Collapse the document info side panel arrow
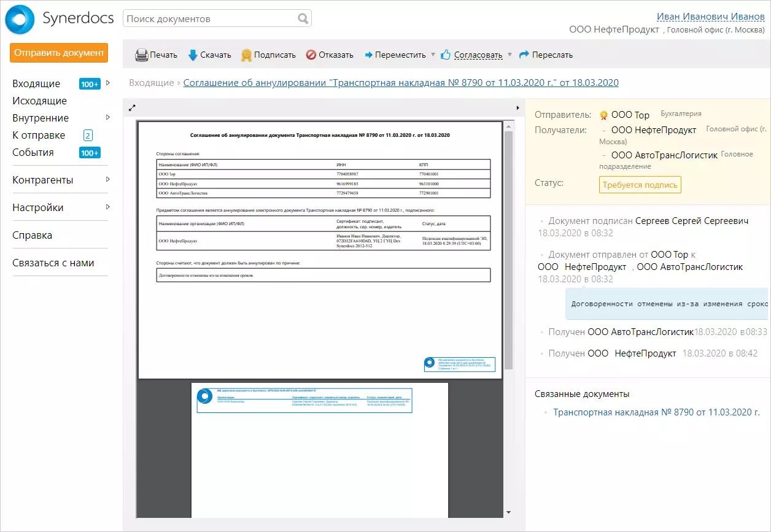Screen dimensions: 771x532 [519, 107]
